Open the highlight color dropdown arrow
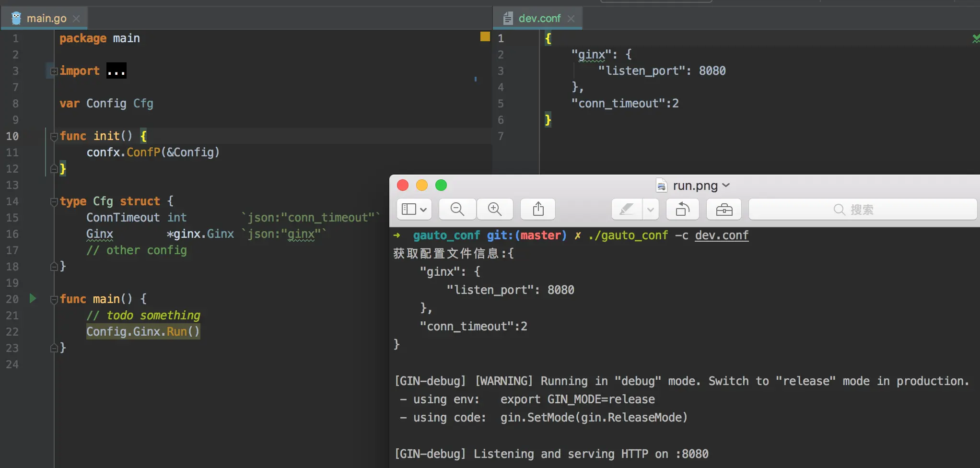The image size is (980, 468). click(651, 209)
